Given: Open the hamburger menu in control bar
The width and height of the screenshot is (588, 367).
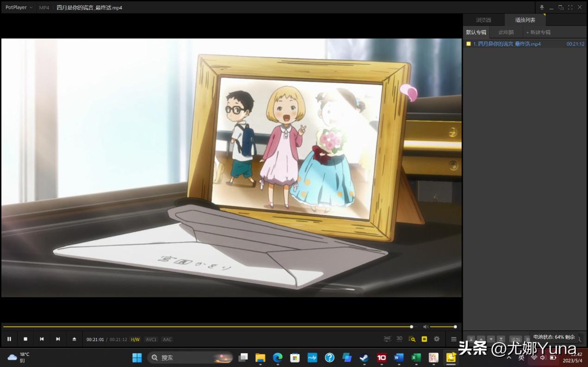Looking at the screenshot, I should pos(454,339).
